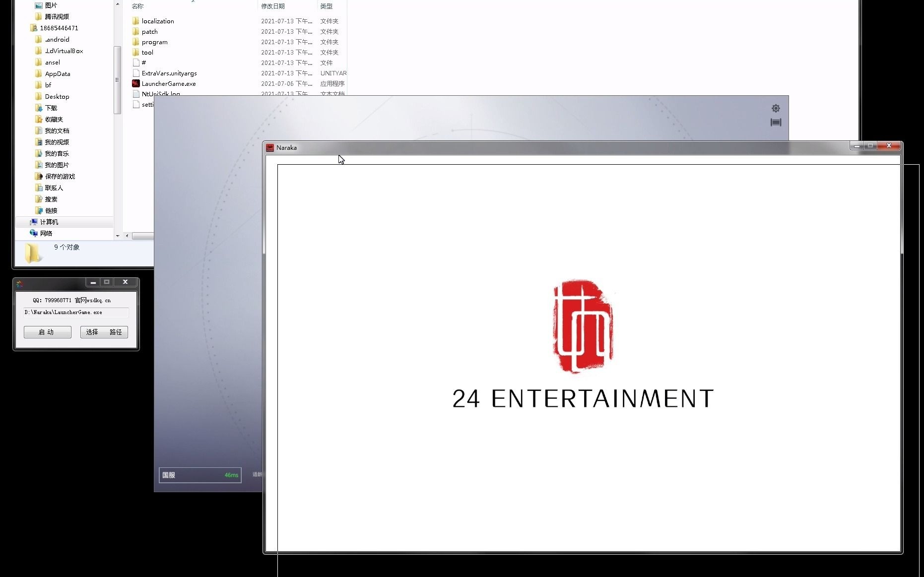The height and width of the screenshot is (577, 924).
Task: Click 选择路径 to choose a path
Action: pyautogui.click(x=104, y=332)
